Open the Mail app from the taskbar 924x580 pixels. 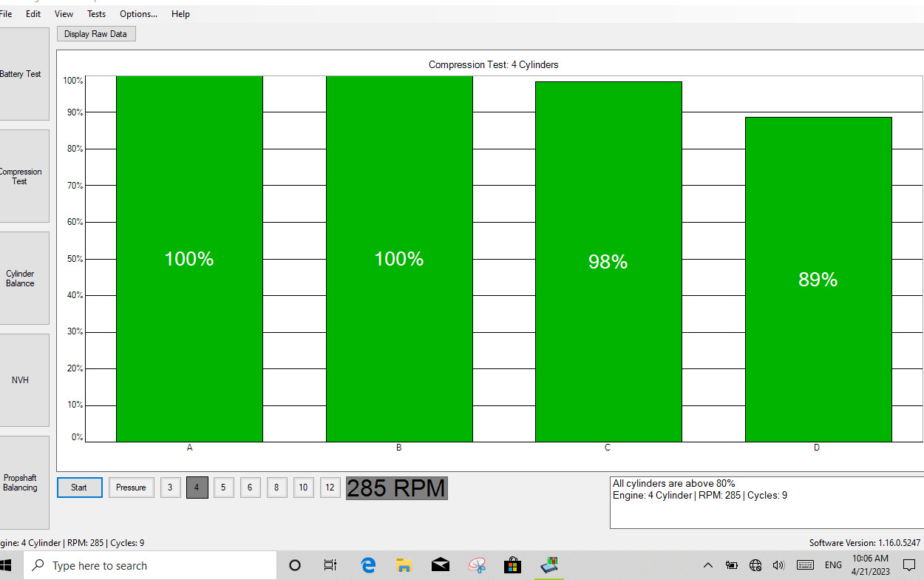(440, 566)
